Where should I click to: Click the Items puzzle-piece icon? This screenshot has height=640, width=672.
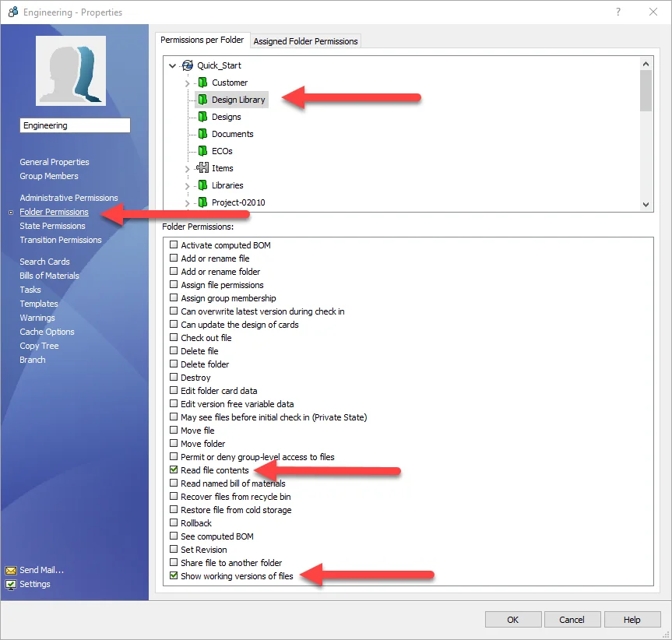202,167
